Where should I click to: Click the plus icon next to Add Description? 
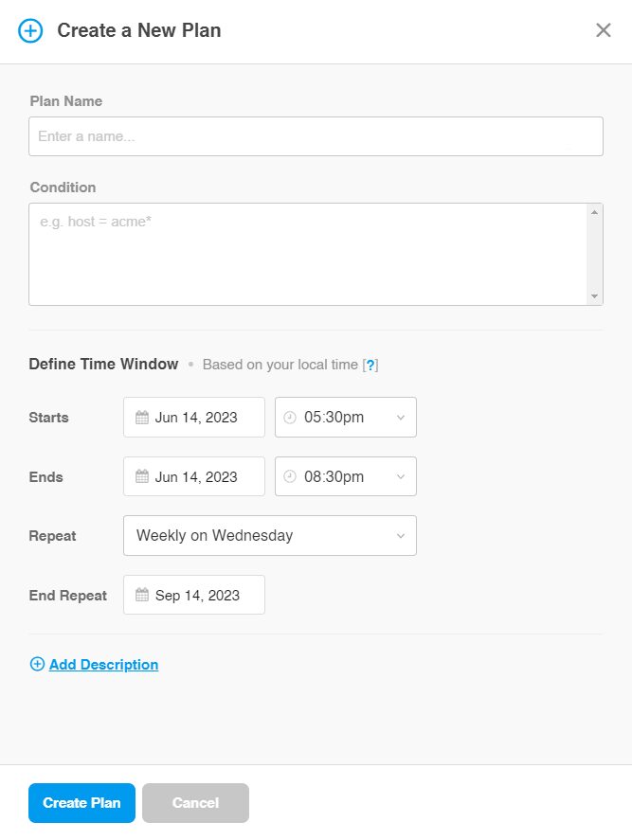coord(37,664)
